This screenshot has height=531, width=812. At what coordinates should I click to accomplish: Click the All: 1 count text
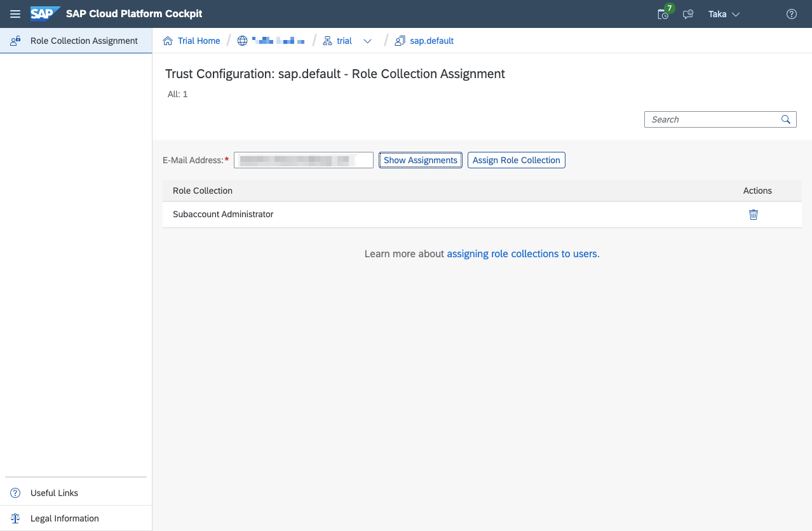coord(177,94)
